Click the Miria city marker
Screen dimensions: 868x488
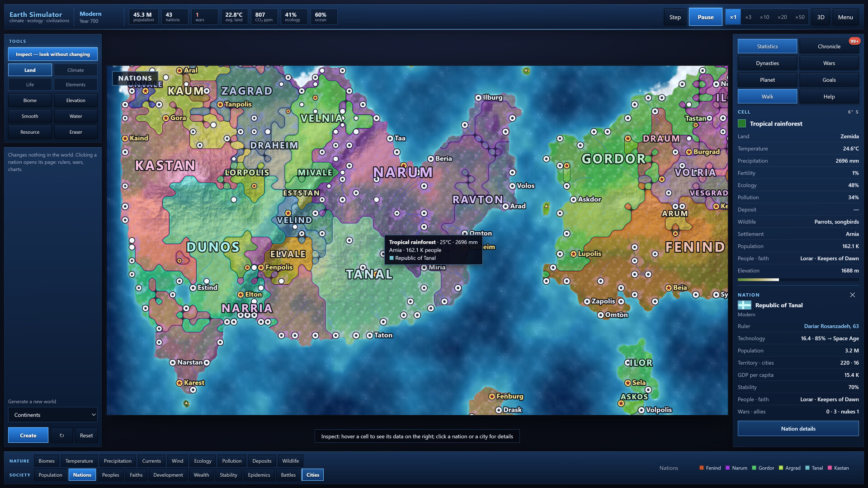[x=424, y=267]
